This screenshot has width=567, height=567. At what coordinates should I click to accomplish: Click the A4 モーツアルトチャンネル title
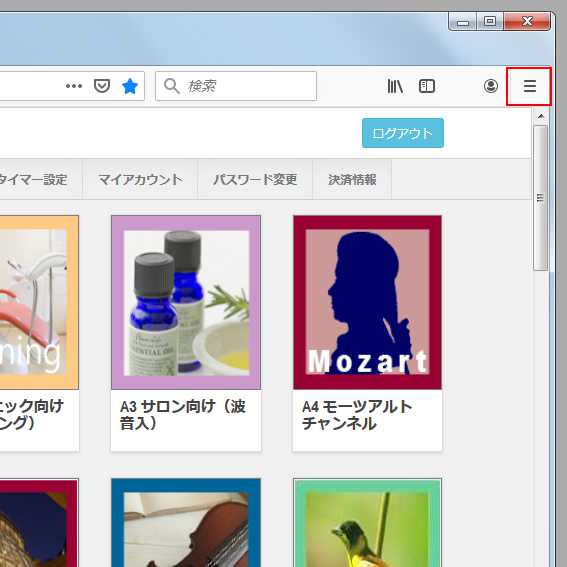pyautogui.click(x=357, y=415)
